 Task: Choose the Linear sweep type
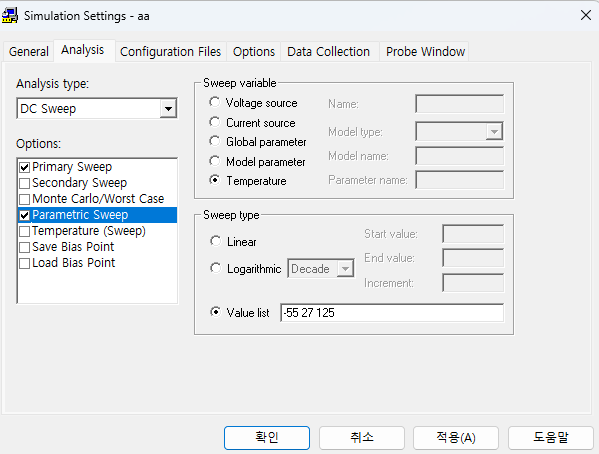pos(215,241)
